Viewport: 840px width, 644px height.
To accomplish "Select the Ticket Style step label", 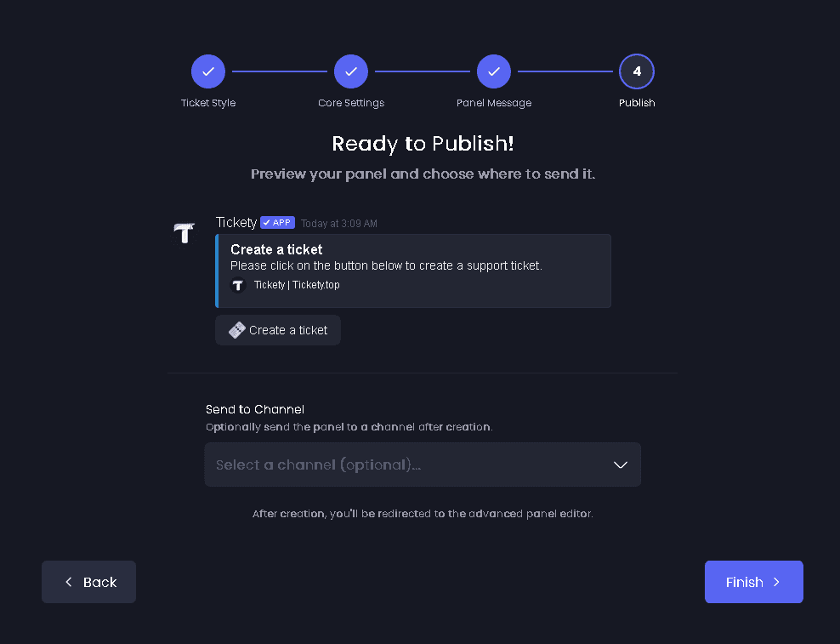I will pyautogui.click(x=208, y=102).
